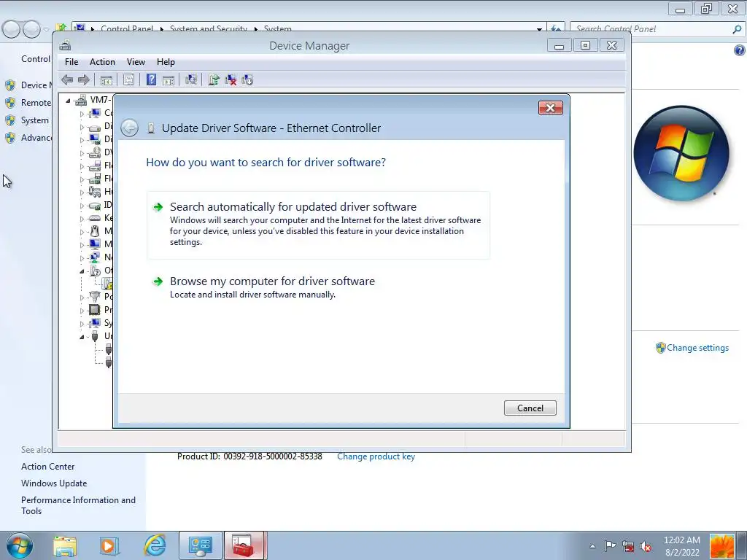The image size is (747, 560).
Task: Click the Uninstall device icon with red X
Action: coord(231,80)
